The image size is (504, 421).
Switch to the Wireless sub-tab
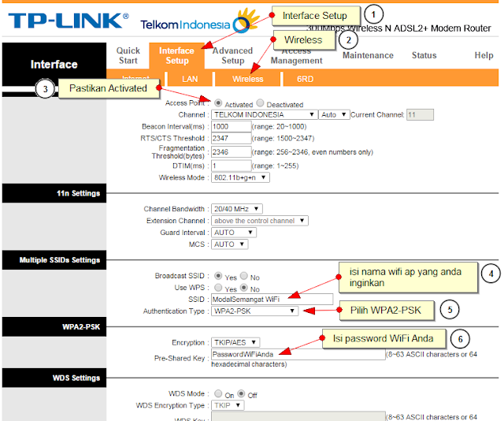(x=247, y=79)
